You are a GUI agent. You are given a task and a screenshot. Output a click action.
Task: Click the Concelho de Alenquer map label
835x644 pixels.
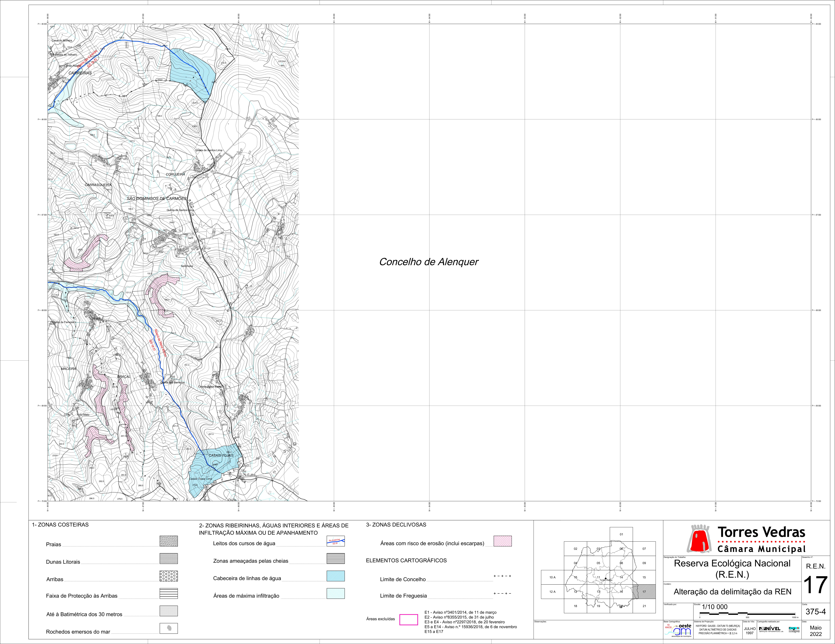coord(429,262)
